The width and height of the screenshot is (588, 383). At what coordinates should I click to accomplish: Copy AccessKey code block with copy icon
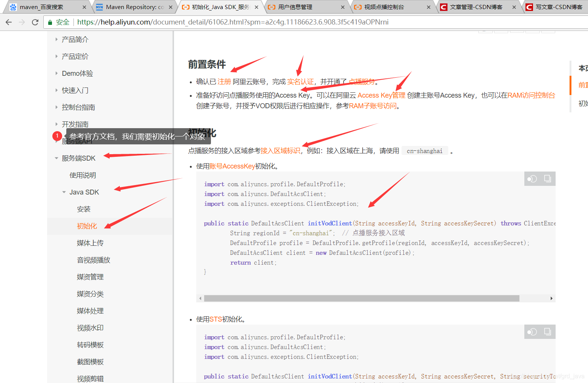pos(547,179)
